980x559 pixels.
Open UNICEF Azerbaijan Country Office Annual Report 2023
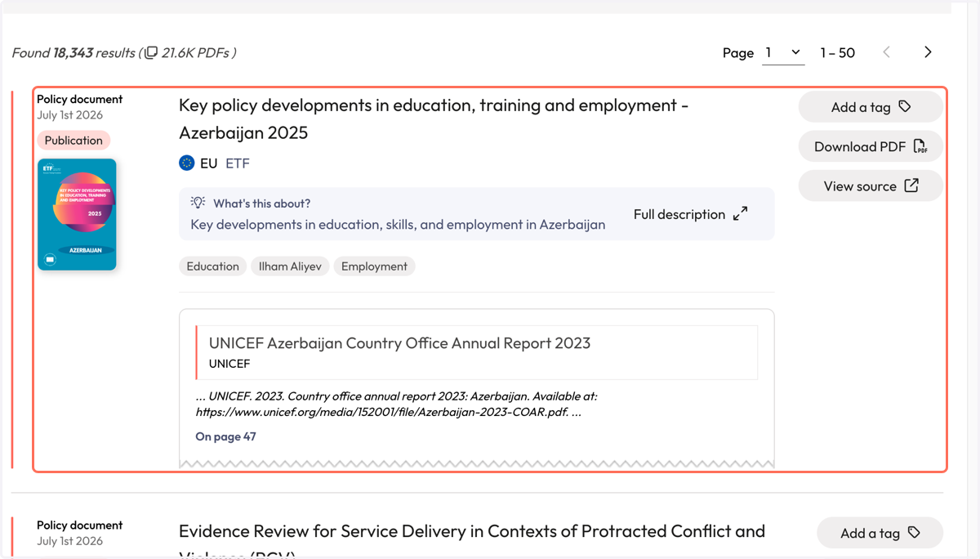[399, 343]
